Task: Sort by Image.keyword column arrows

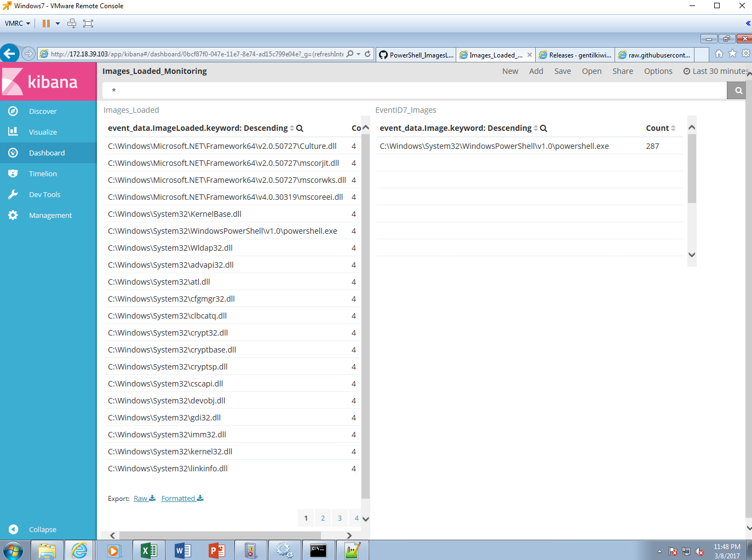Action: tap(536, 128)
